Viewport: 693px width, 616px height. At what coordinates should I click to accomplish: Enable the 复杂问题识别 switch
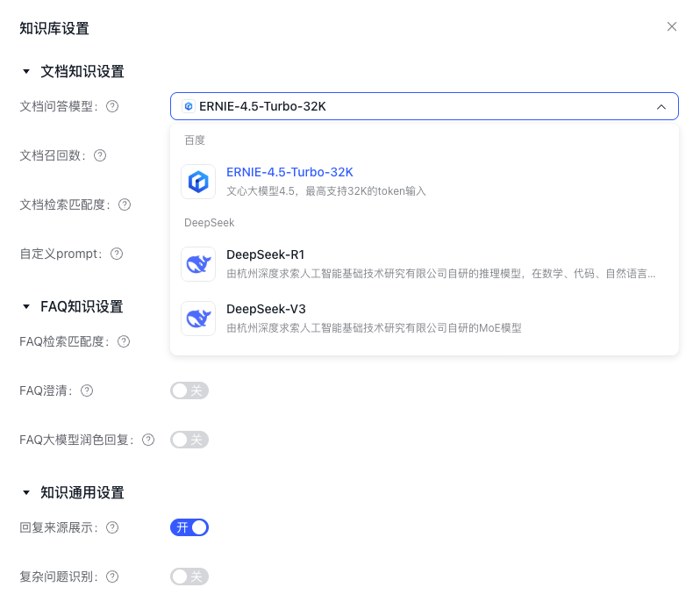(x=189, y=577)
